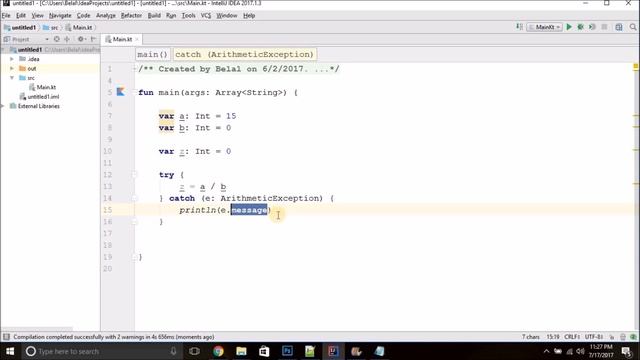Click the Make Project build icon
Image resolution: width=640 pixels, height=360 pixels.
click(519, 27)
